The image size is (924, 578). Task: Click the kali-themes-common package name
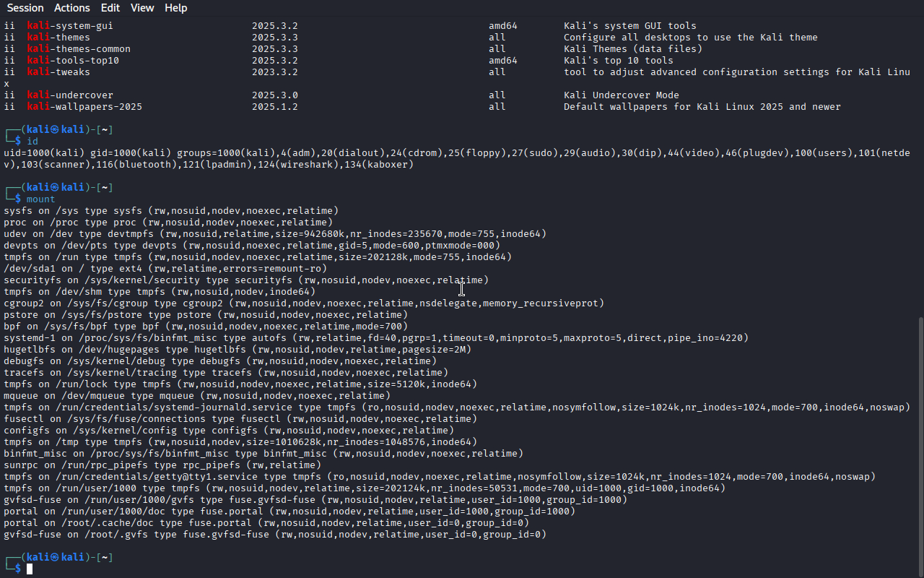(79, 49)
